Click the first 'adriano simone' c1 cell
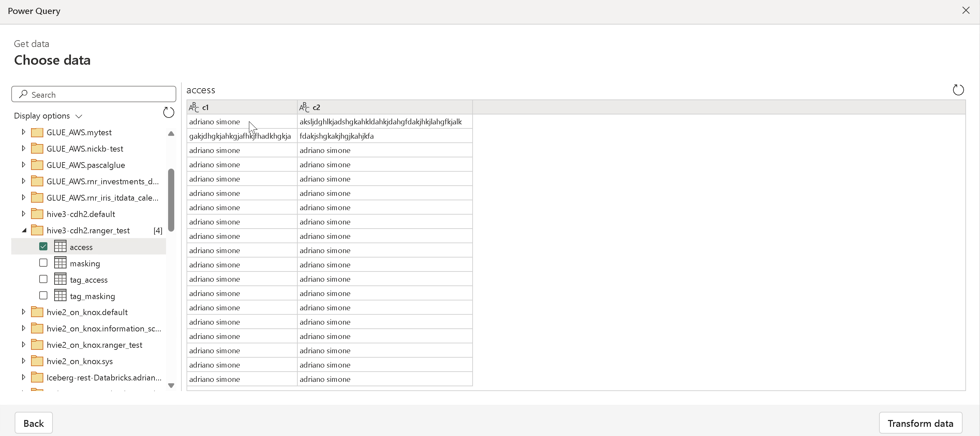 (x=241, y=122)
